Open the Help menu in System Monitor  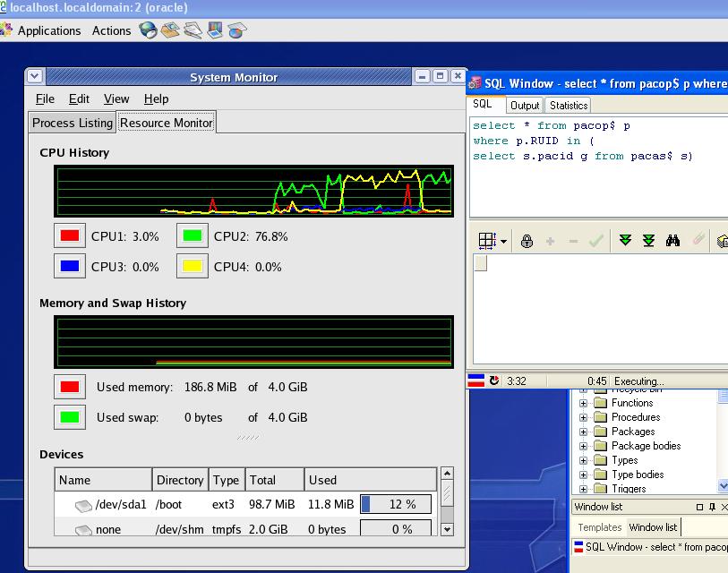tap(156, 98)
